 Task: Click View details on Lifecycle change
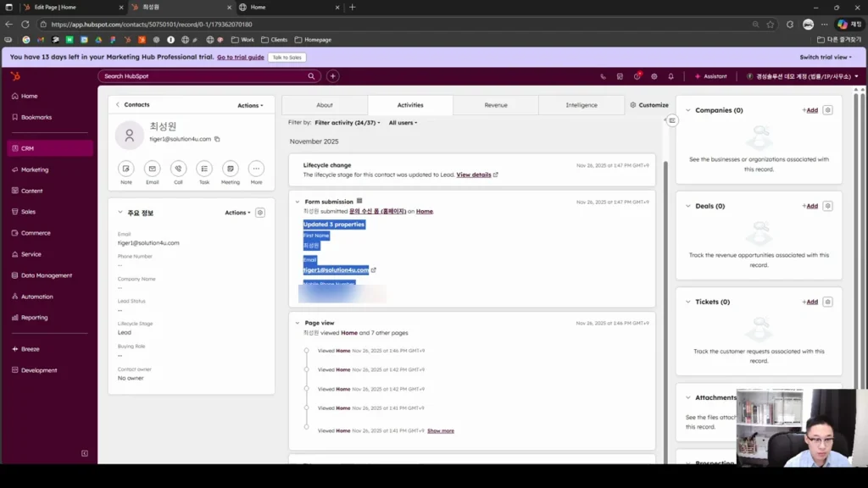point(473,175)
